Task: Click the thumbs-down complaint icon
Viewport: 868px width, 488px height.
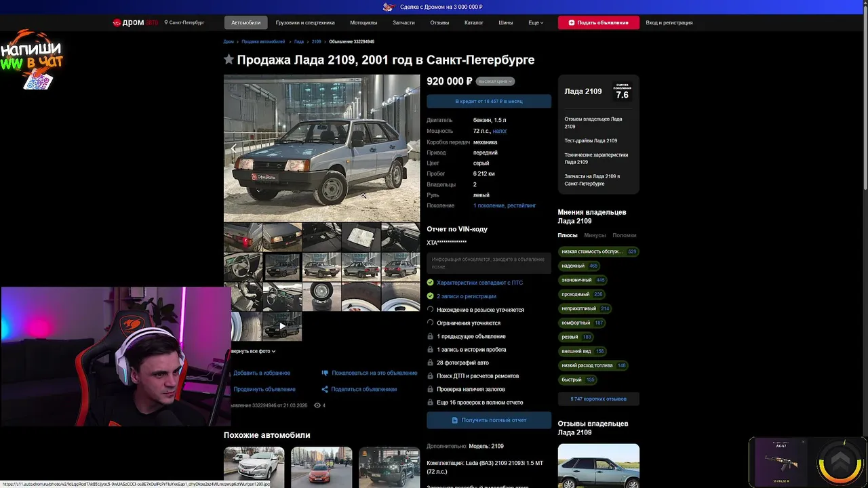Action: (325, 373)
